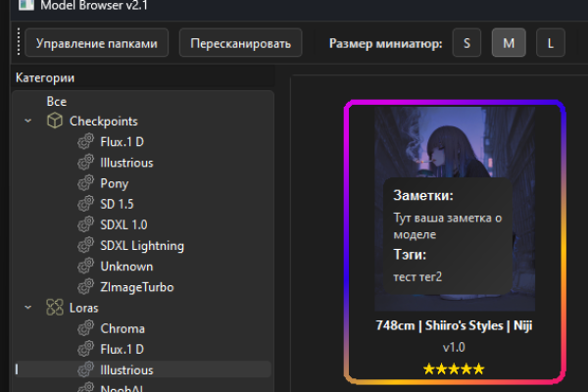588x392 pixels.
Task: Select the NoobAI category under Loras
Action: (122, 388)
